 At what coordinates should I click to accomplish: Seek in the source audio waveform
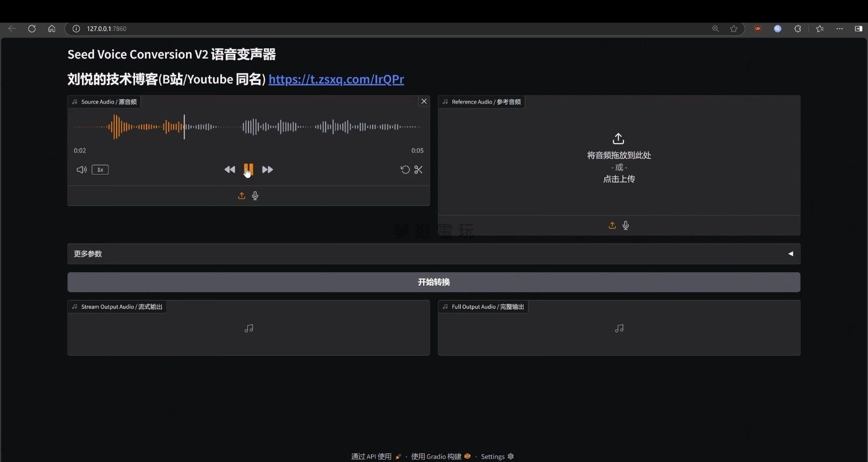[x=298, y=127]
